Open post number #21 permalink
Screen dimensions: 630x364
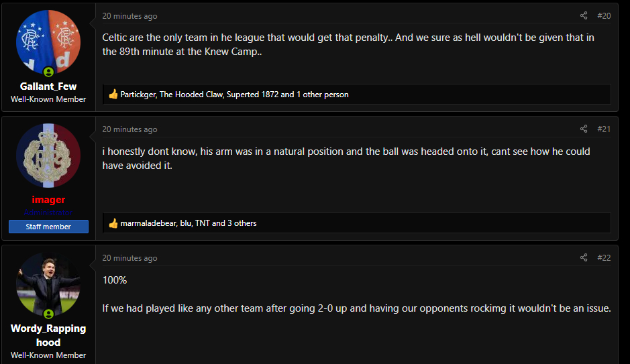(x=603, y=129)
